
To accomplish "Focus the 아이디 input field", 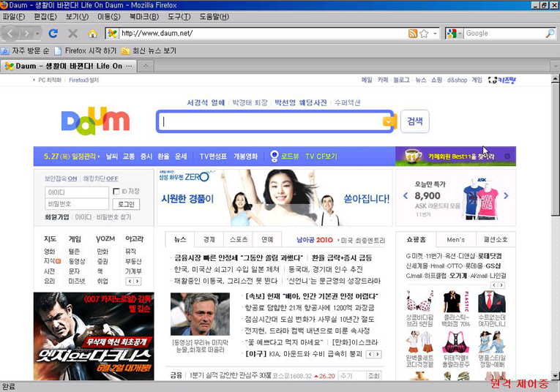I will coord(77,192).
